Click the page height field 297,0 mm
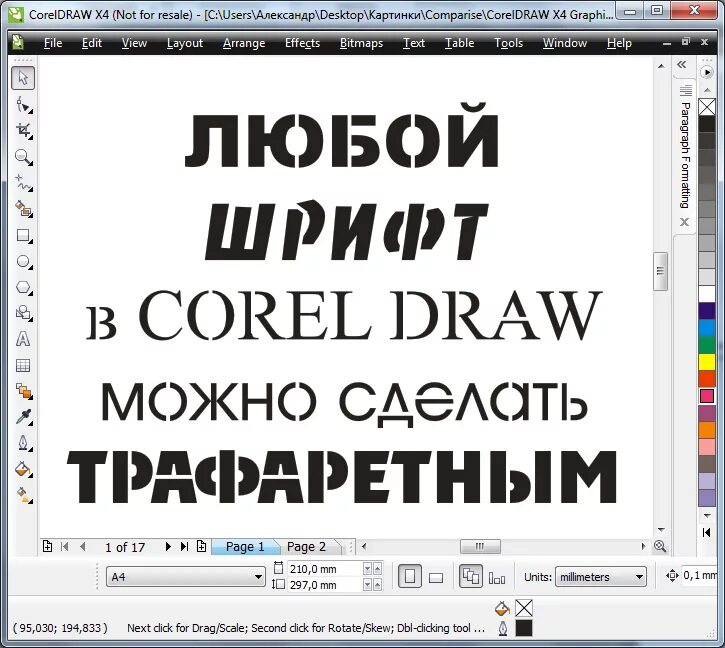 tap(324, 585)
